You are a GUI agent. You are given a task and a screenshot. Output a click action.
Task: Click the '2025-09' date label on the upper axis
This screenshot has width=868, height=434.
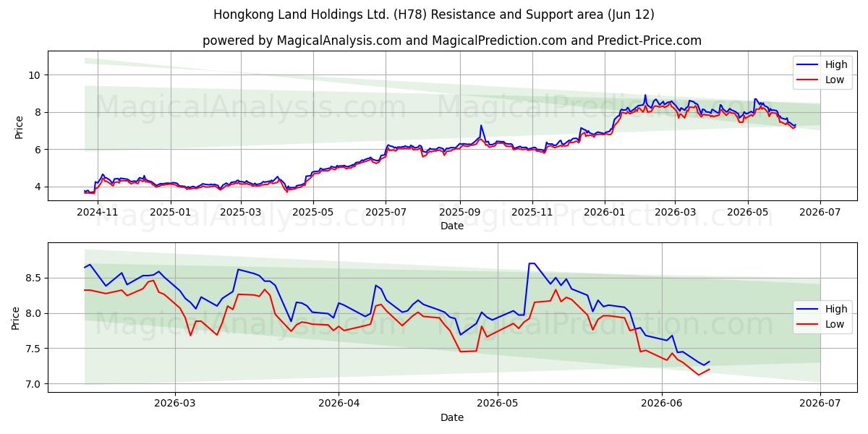pos(459,212)
